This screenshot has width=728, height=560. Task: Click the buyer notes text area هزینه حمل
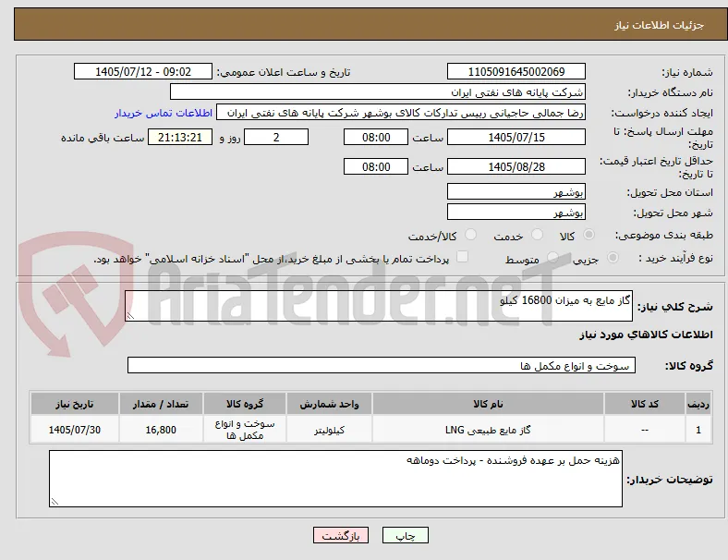(335, 479)
